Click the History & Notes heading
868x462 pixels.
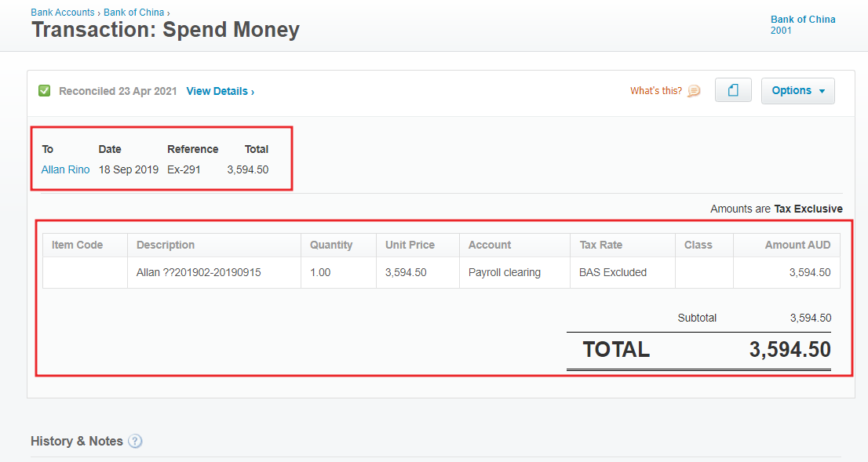tap(77, 441)
